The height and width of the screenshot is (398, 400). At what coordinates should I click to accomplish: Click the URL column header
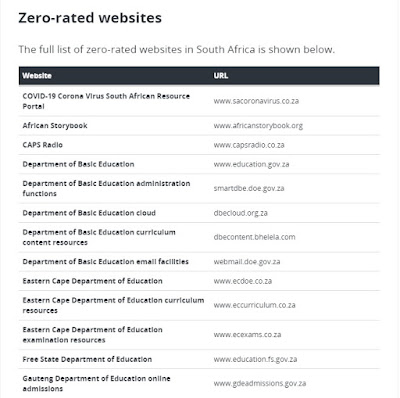[221, 76]
